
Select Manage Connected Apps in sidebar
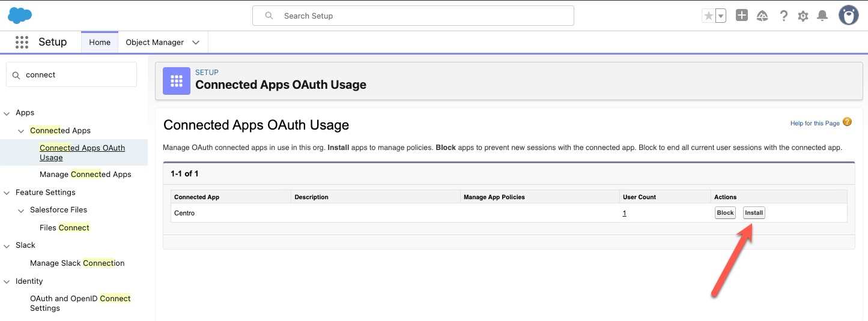(x=85, y=175)
